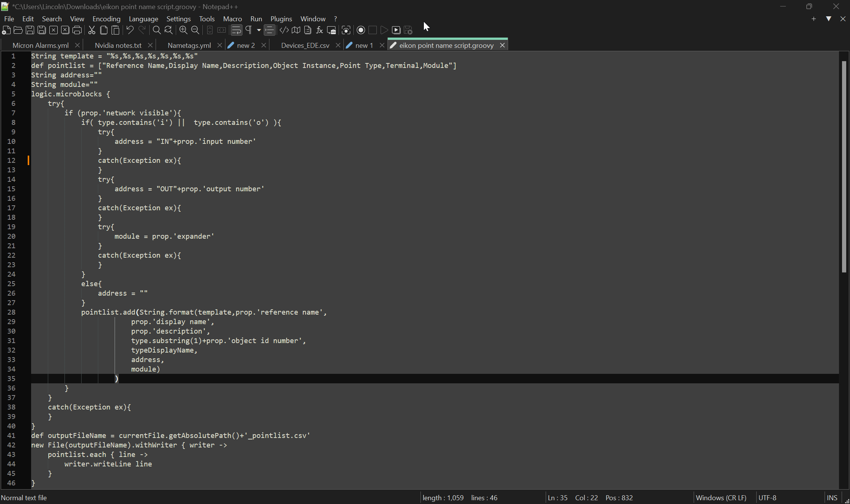The width and height of the screenshot is (850, 504).
Task: Open the Tools menu
Action: click(207, 19)
